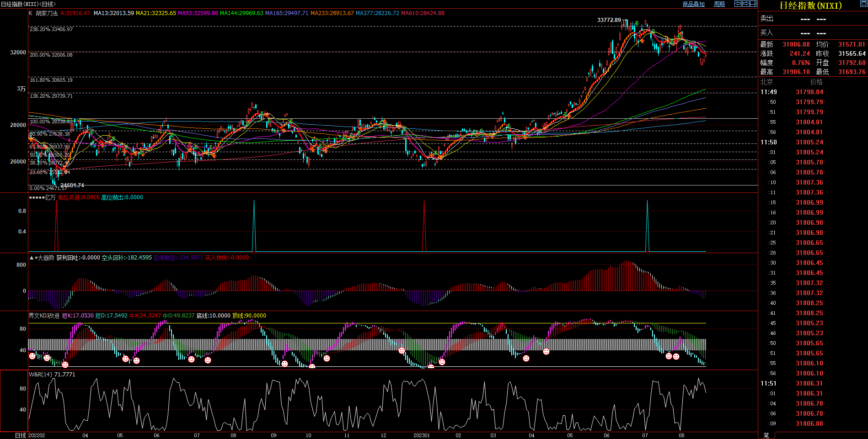Click the yellow MA21 legend value
The height and width of the screenshot is (439, 868).
(155, 13)
